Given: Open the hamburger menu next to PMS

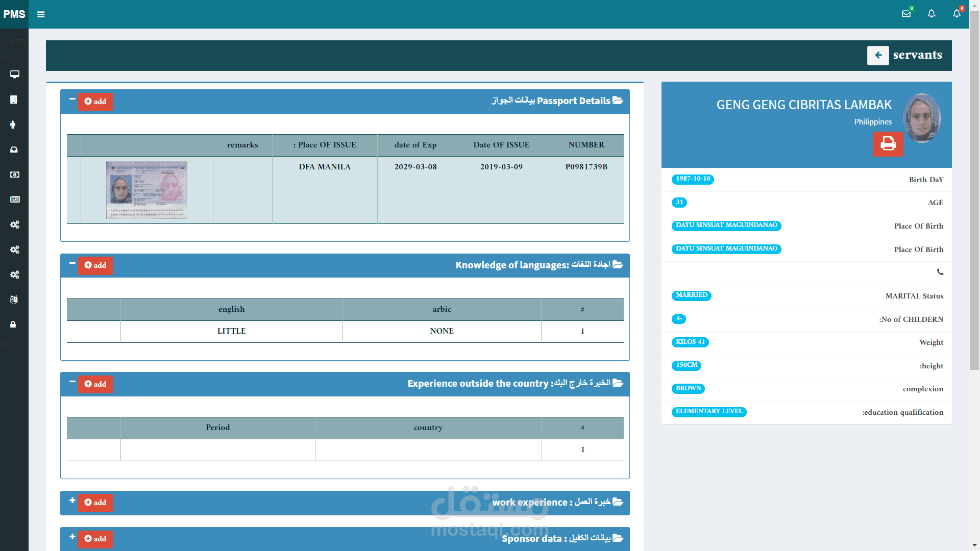Looking at the screenshot, I should [x=41, y=14].
